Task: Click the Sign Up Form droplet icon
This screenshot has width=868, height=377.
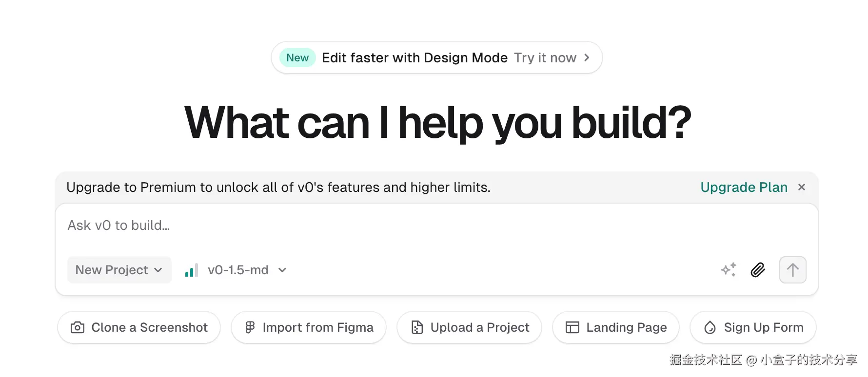Action: 710,327
